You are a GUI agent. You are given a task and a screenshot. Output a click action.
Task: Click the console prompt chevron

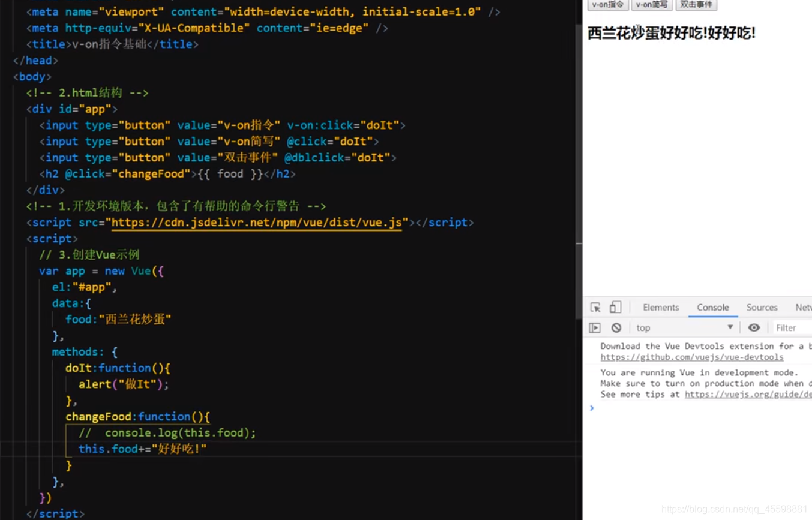click(x=592, y=408)
